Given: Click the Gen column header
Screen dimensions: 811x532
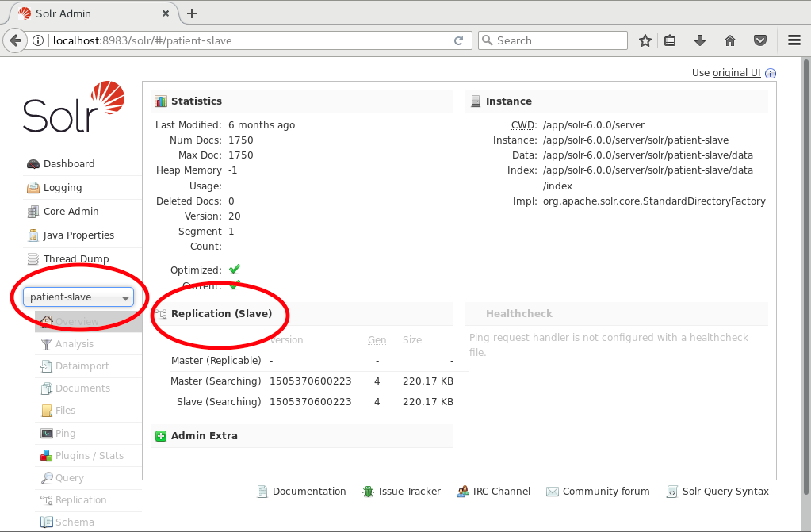Looking at the screenshot, I should [377, 340].
